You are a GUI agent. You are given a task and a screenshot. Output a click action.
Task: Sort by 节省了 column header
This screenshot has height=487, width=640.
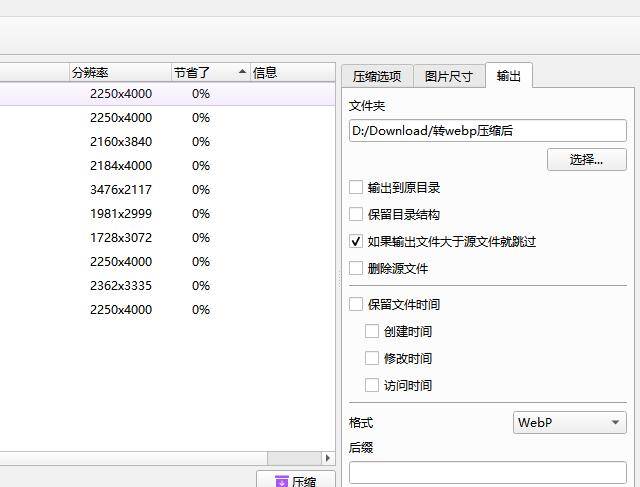(x=211, y=73)
